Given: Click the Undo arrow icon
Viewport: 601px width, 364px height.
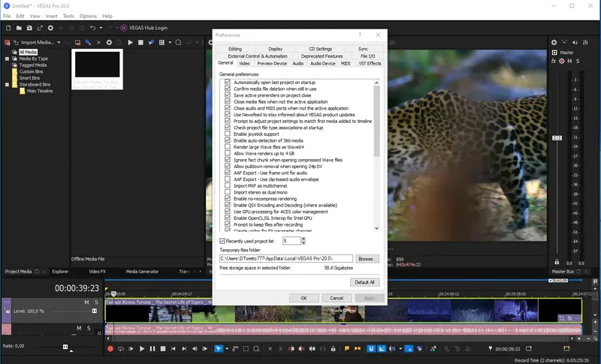Looking at the screenshot, I should click(92, 28).
